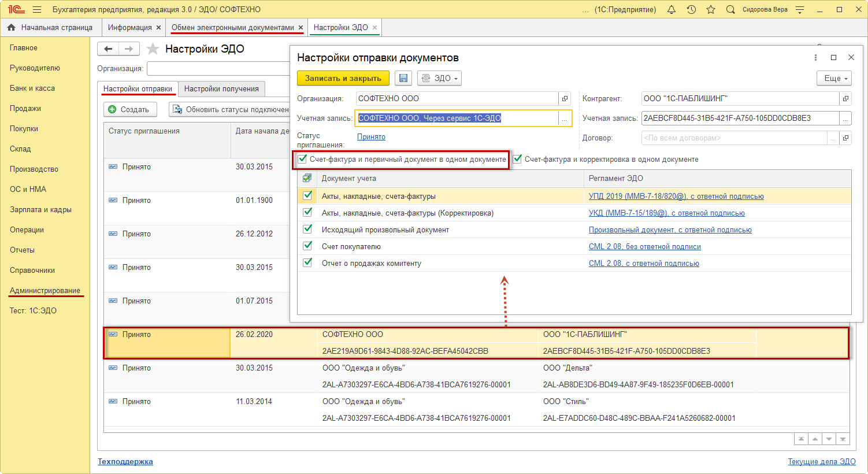Open ЭДО dropdown in dialog toolbar

[439, 78]
